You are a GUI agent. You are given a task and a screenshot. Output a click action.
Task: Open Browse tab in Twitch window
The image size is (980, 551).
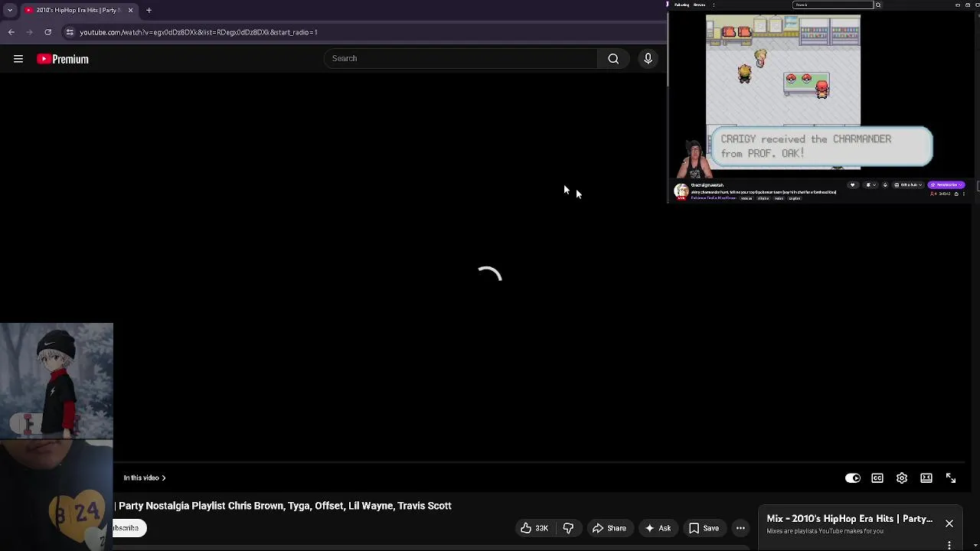point(699,5)
